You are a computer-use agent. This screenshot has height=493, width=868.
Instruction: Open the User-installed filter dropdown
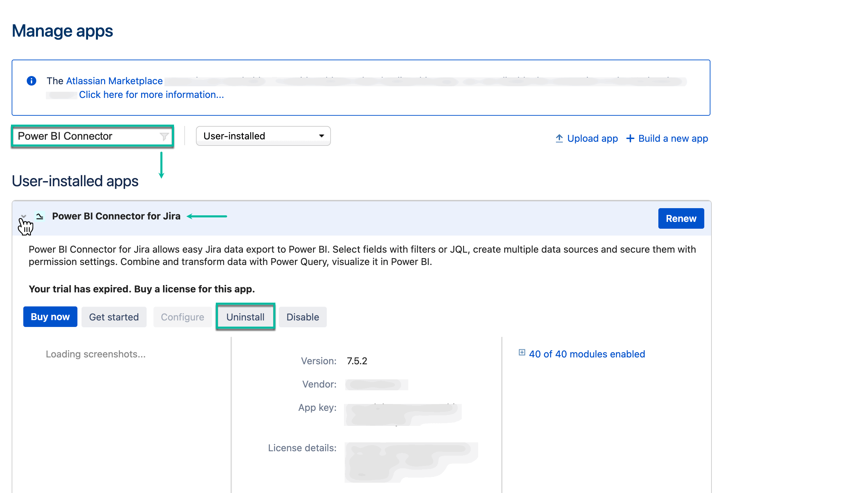pos(263,136)
